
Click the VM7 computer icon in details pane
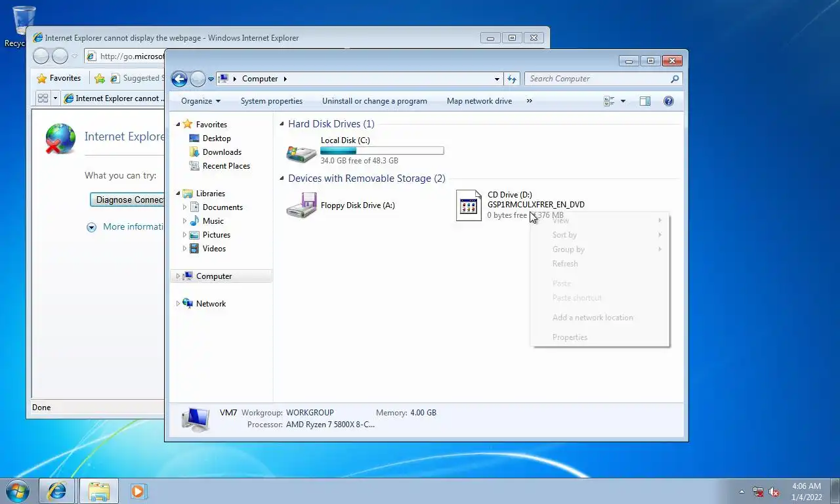click(x=195, y=419)
